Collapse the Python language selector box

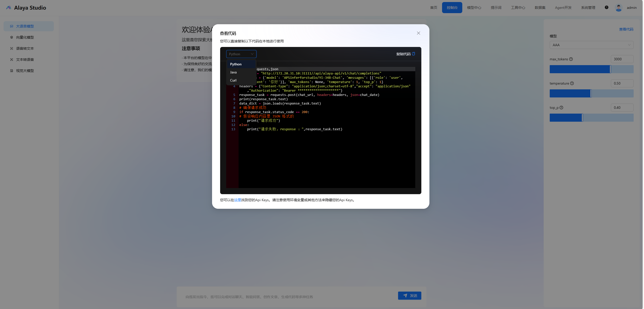[x=241, y=54]
